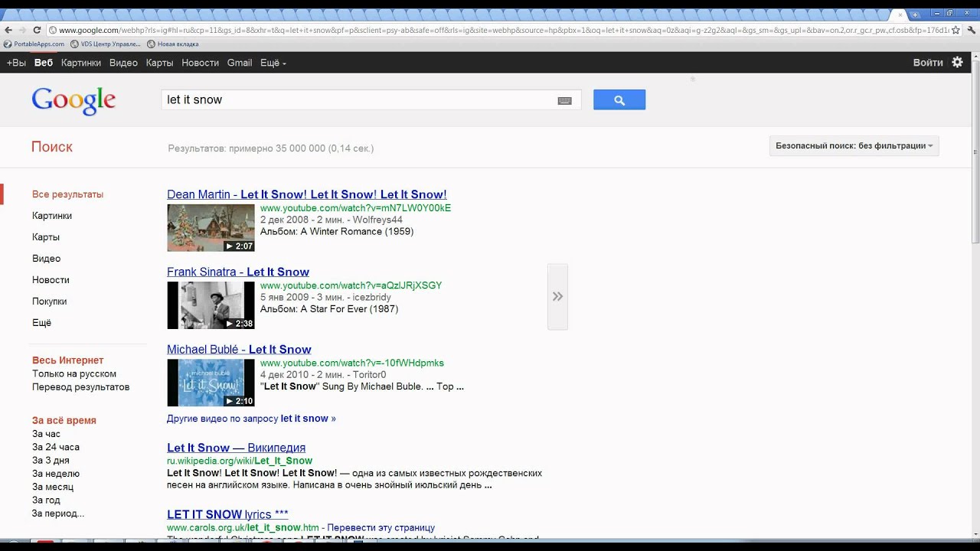This screenshot has width=980, height=551.
Task: Open the Chrome wrench menu
Action: point(970,30)
